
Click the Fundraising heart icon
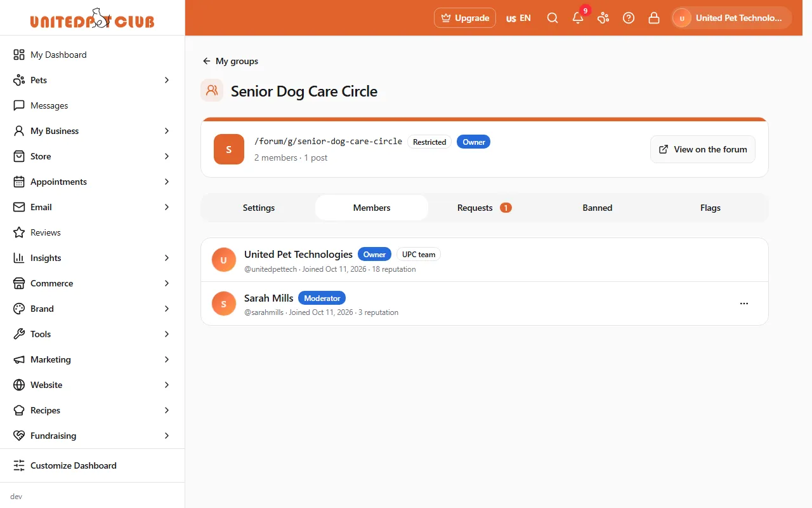19,436
